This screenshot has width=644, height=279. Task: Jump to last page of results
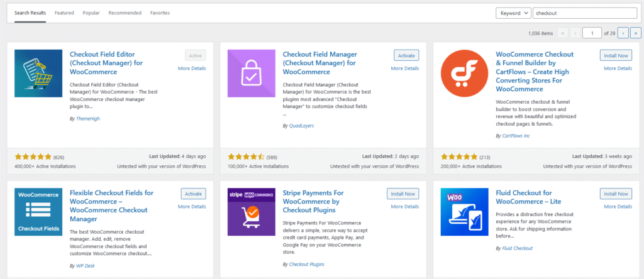click(x=636, y=33)
